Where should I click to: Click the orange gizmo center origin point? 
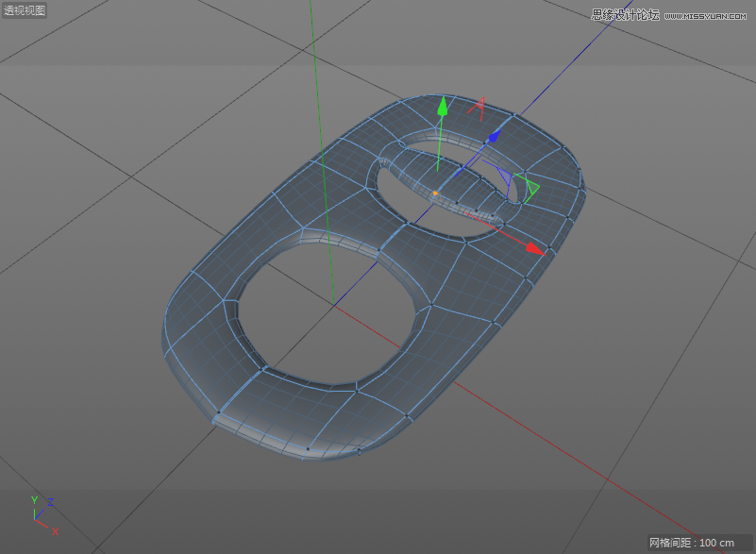[x=437, y=193]
